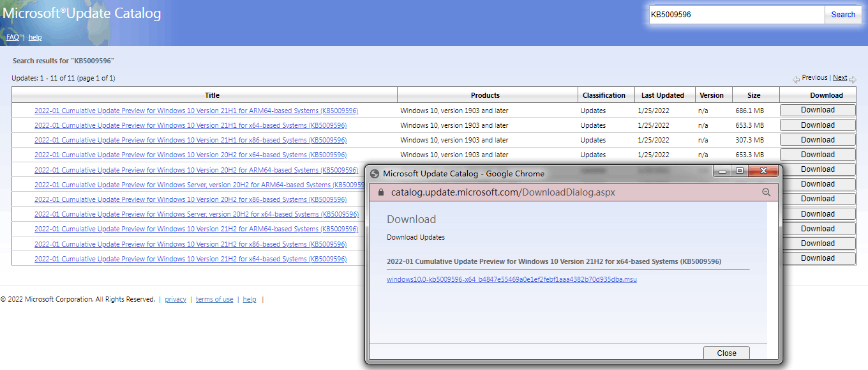Click the Next page arrow icon

[853, 77]
